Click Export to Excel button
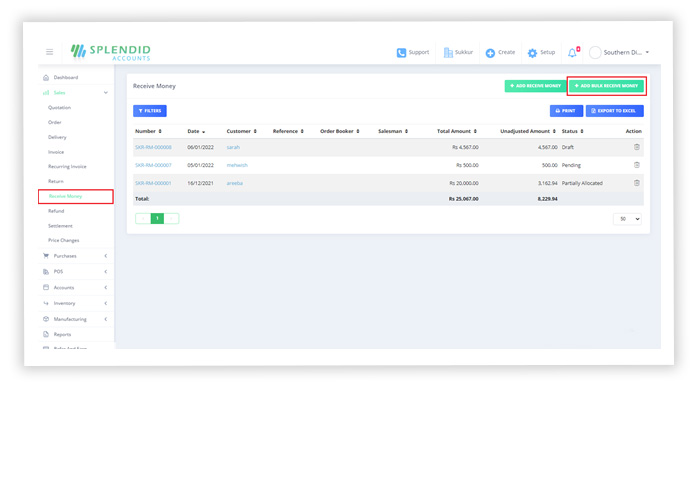Screen dimensions: 699x492 coord(614,111)
